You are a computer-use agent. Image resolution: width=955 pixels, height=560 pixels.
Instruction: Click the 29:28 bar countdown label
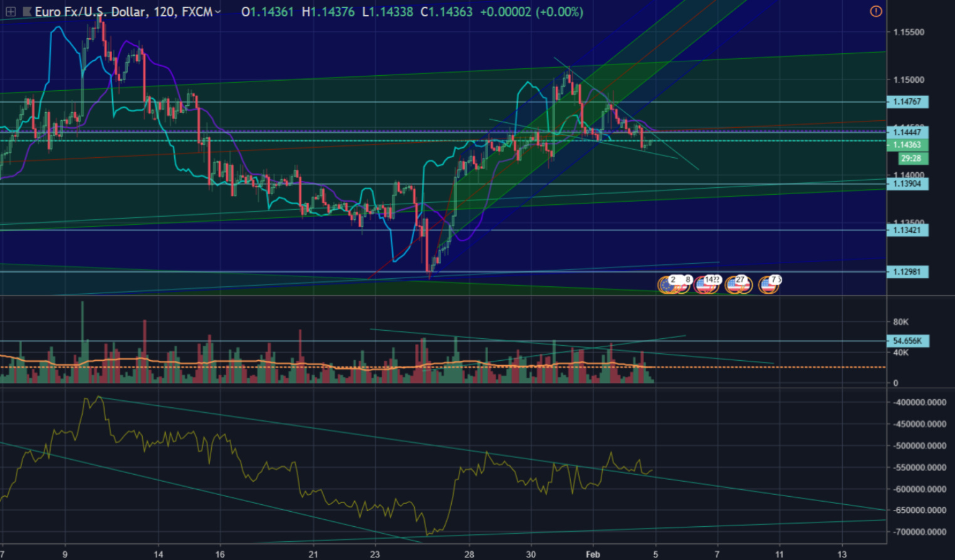click(913, 158)
